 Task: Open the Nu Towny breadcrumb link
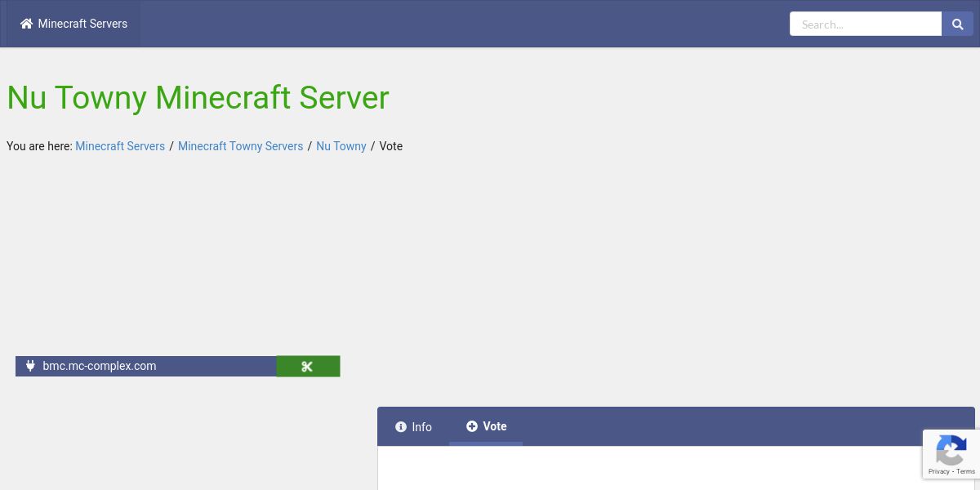click(x=341, y=146)
